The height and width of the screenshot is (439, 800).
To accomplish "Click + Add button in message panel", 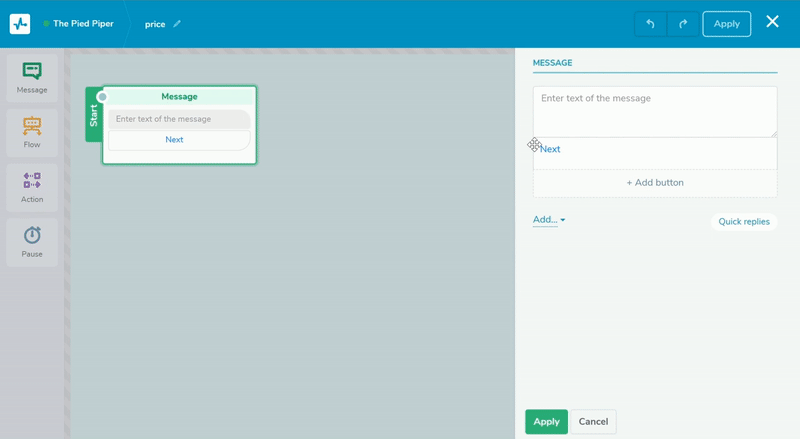I will point(655,183).
